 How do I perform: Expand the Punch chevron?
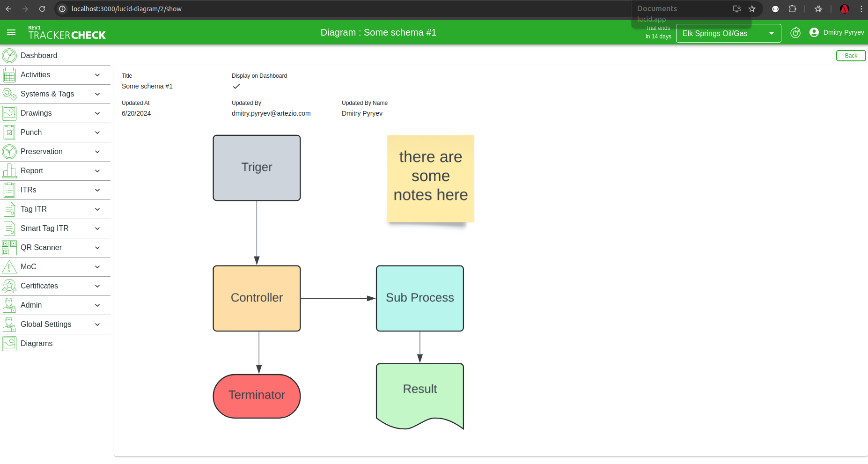click(x=97, y=133)
